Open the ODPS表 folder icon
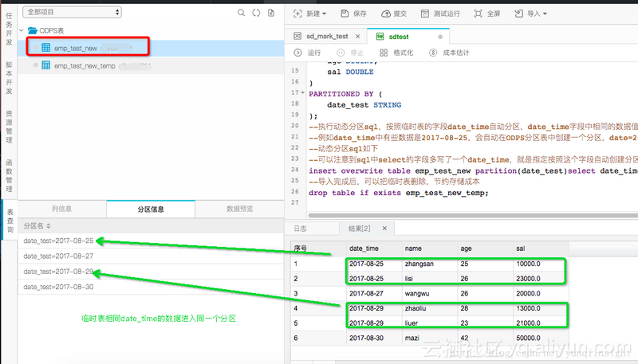The height and width of the screenshot is (364, 638). pyautogui.click(x=33, y=30)
